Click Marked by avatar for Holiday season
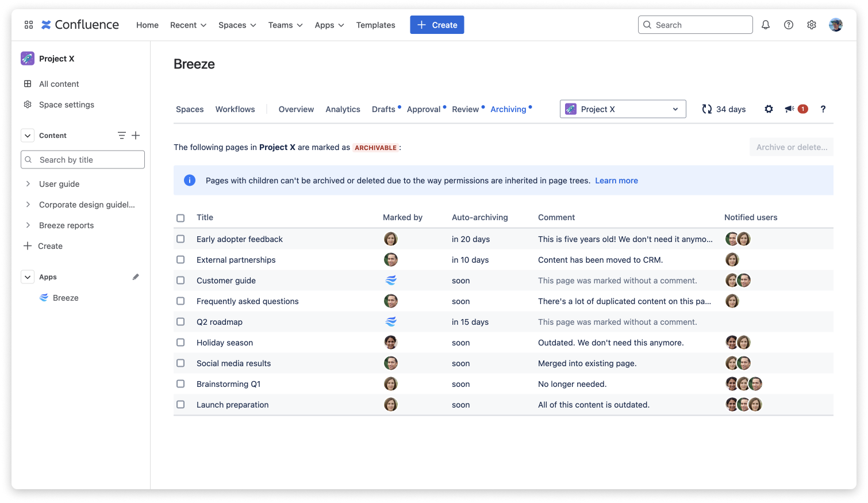This screenshot has width=868, height=503. click(x=391, y=343)
